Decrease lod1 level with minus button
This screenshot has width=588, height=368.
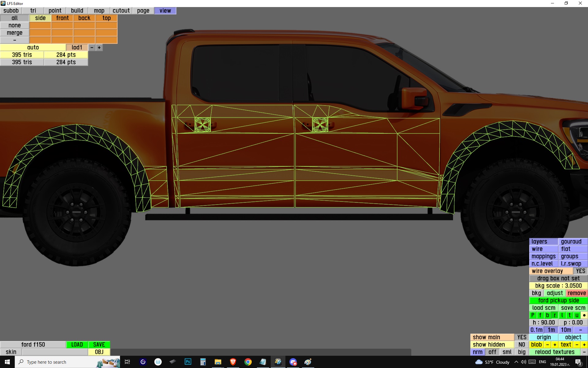(92, 48)
